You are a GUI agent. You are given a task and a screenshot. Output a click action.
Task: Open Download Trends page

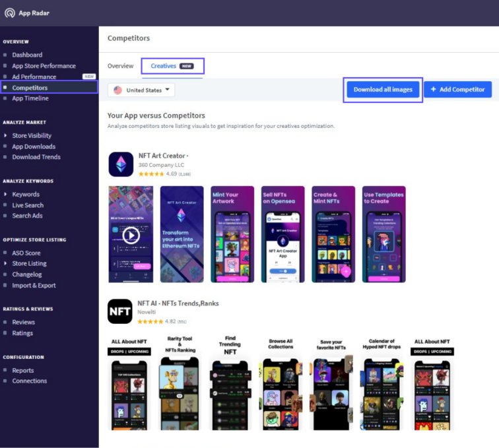[x=36, y=157]
